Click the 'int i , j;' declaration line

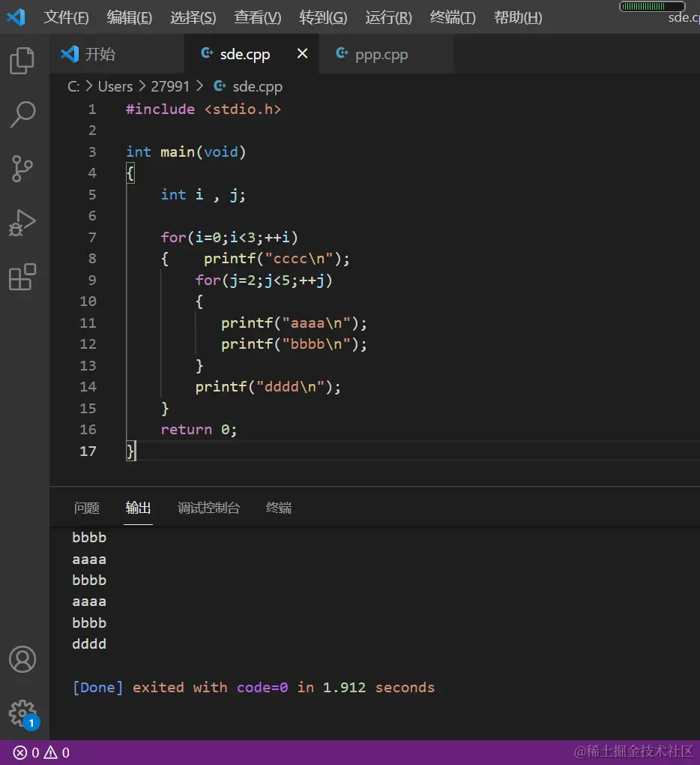click(x=203, y=195)
